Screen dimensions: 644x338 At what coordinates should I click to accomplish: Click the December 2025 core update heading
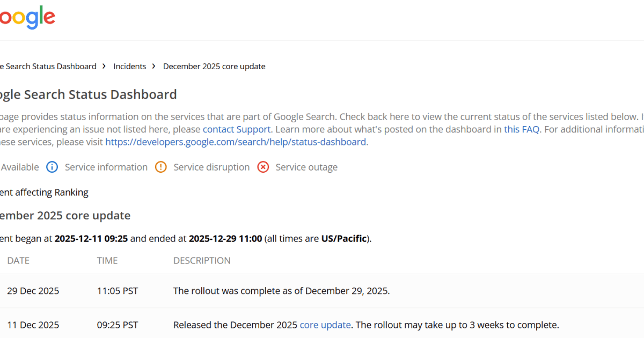65,215
